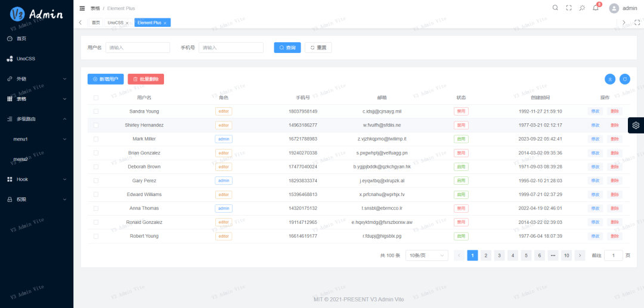Click the blue download icon button
Screen dimensions: 644x308
tap(610, 79)
